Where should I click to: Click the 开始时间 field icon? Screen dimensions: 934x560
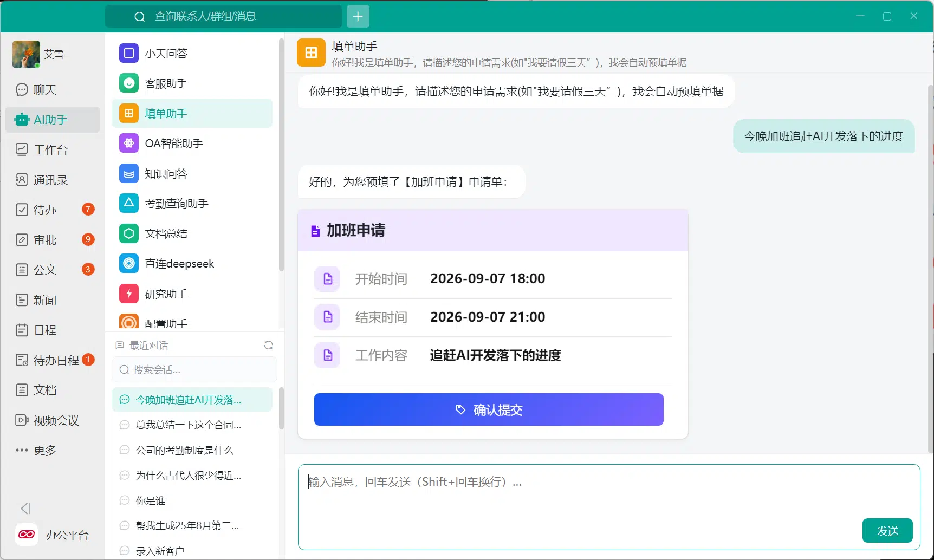click(x=328, y=279)
